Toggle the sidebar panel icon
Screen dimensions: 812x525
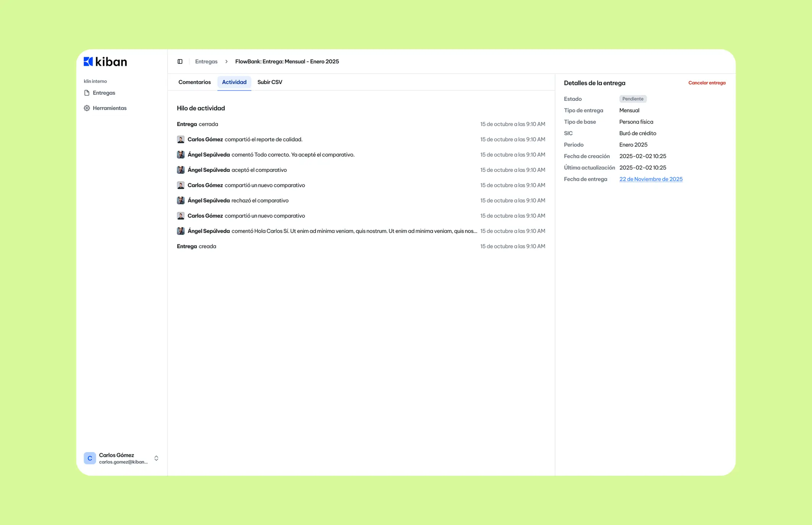(x=180, y=61)
